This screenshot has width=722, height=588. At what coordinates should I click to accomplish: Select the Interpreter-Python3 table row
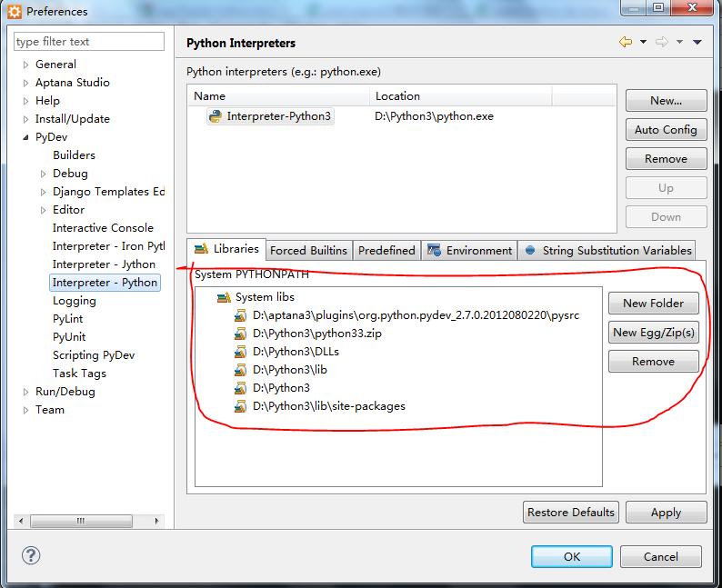coord(402,116)
